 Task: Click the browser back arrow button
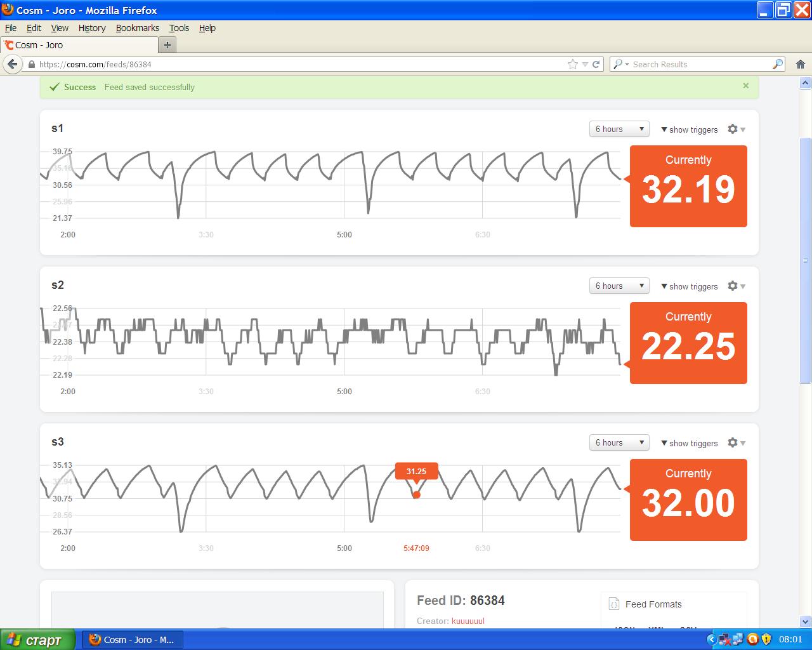pyautogui.click(x=13, y=64)
